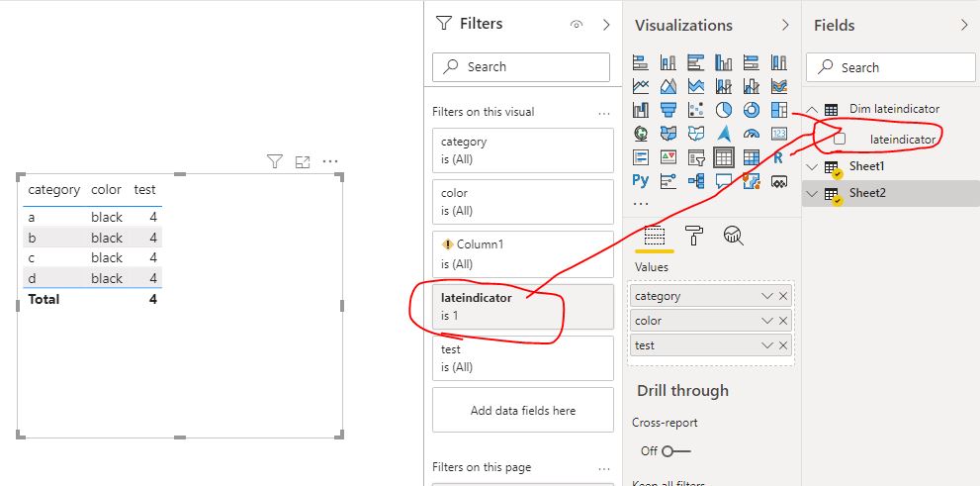Select the Stacked column chart visual
This screenshot has width=980, height=486.
(x=668, y=62)
